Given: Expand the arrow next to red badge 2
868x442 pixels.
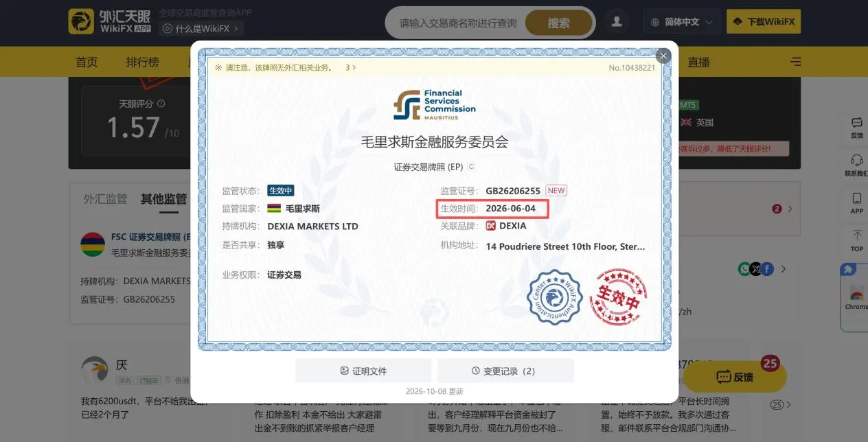Looking at the screenshot, I should click(790, 209).
